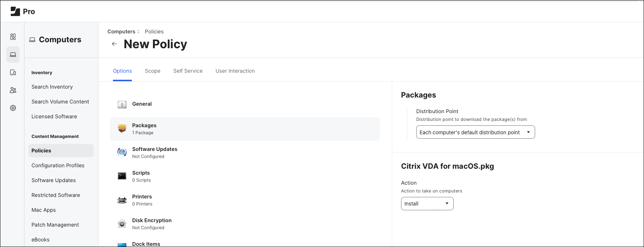Viewport: 644px width, 247px height.
Task: Open the Devices icon in left rail
Action: (13, 72)
